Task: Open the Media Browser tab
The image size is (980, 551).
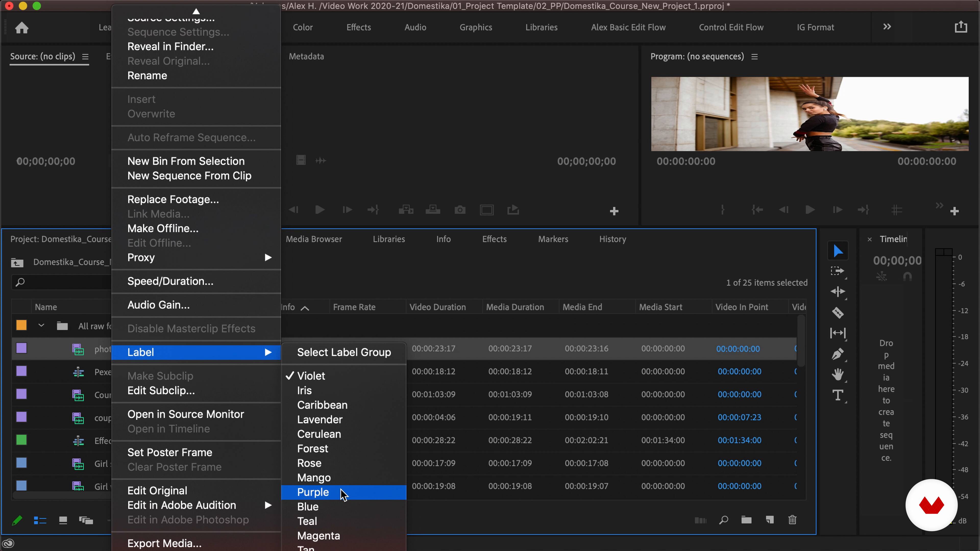Action: (313, 239)
